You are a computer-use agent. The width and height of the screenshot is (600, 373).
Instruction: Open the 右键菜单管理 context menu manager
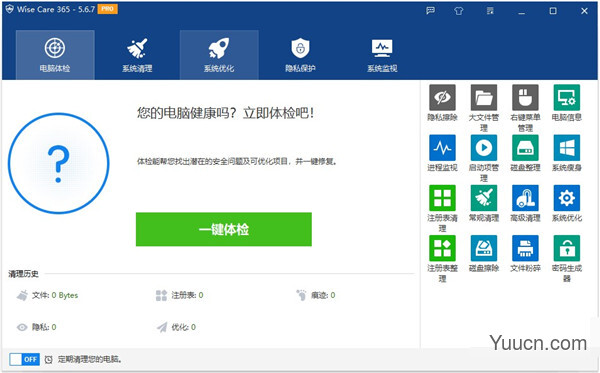click(x=525, y=98)
